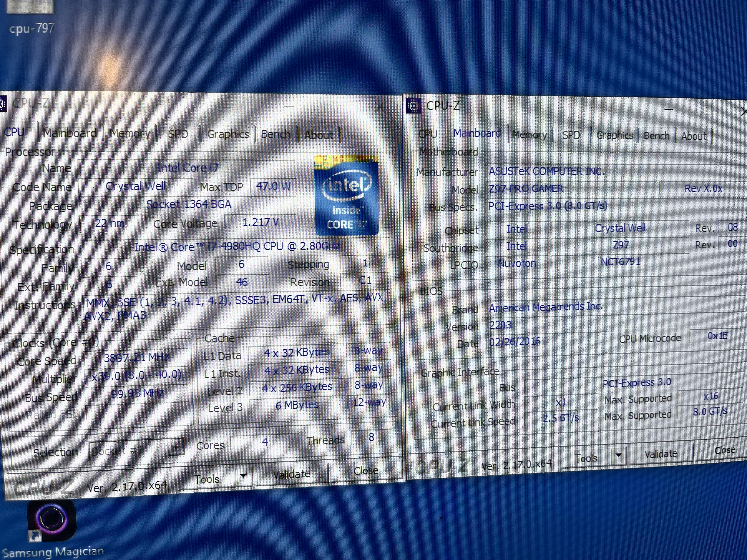Expand Tools dropdown arrow in left window
Image resolution: width=747 pixels, height=560 pixels.
(243, 476)
